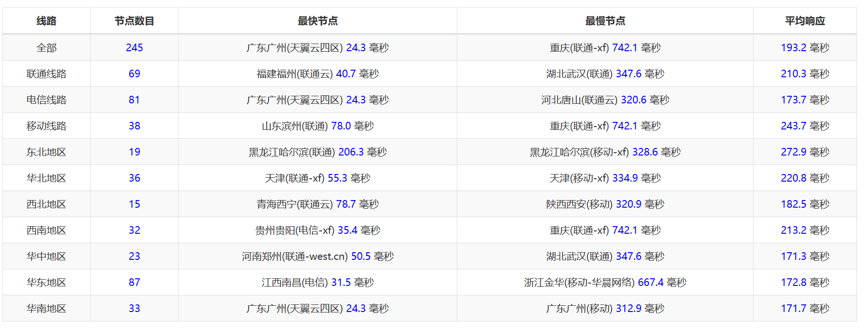The height and width of the screenshot is (330, 868).
Task: Select the 电信线路 row label
Action: pos(47,100)
